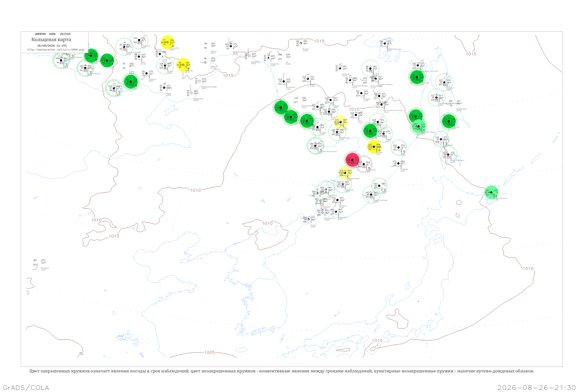Select the 1015 isobar label near Сретенск
The image size is (588, 392).
point(228,75)
